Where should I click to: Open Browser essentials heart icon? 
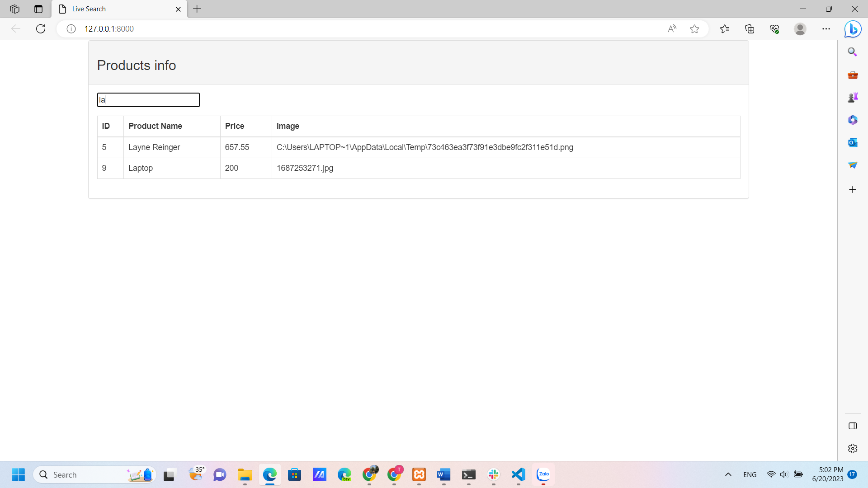coord(774,29)
